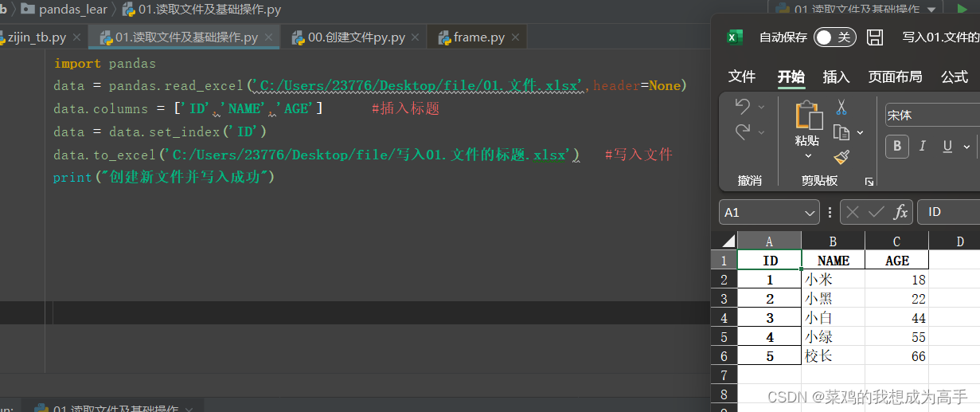Toggle the AutoSave switch
Screen dimensions: 980x412
[x=833, y=37]
